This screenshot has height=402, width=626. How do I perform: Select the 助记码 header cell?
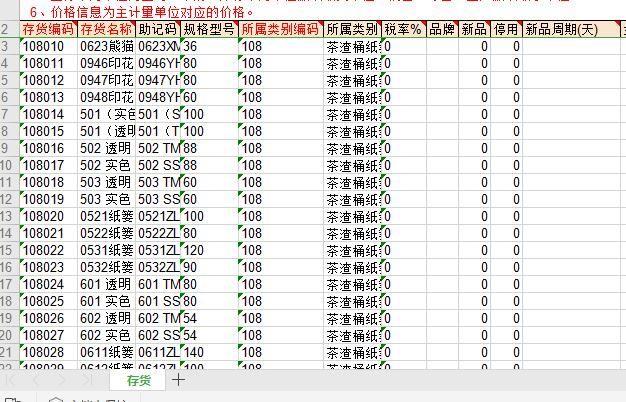click(x=158, y=29)
